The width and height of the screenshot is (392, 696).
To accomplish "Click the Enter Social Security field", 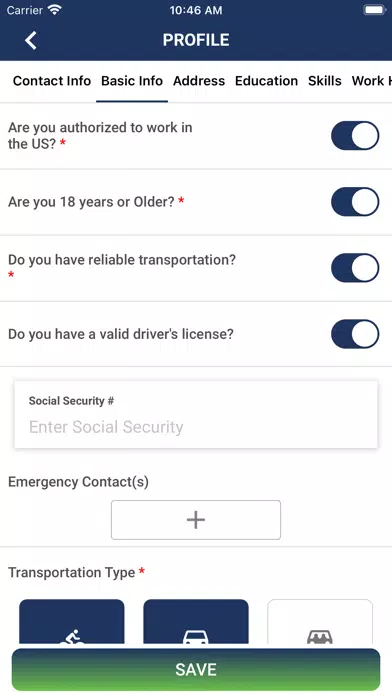I will [196, 415].
